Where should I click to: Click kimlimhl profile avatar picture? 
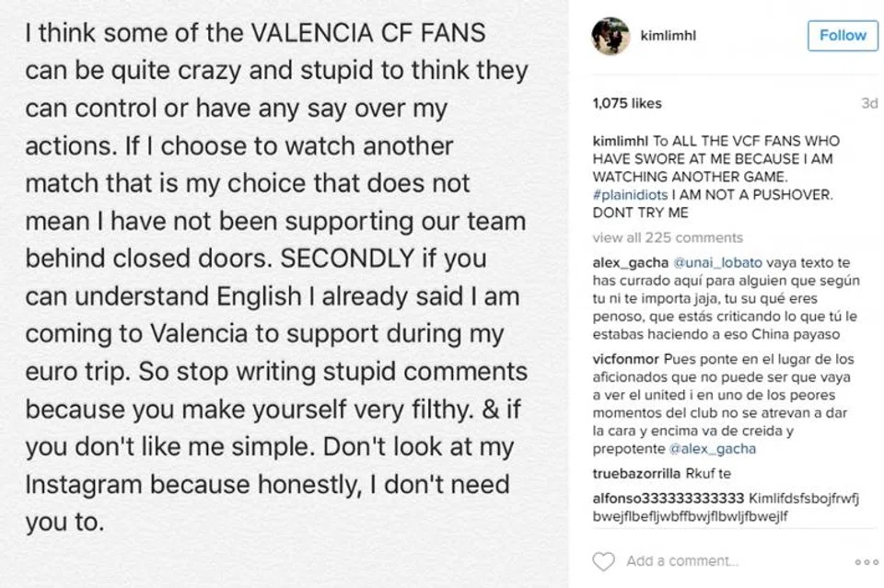click(611, 35)
